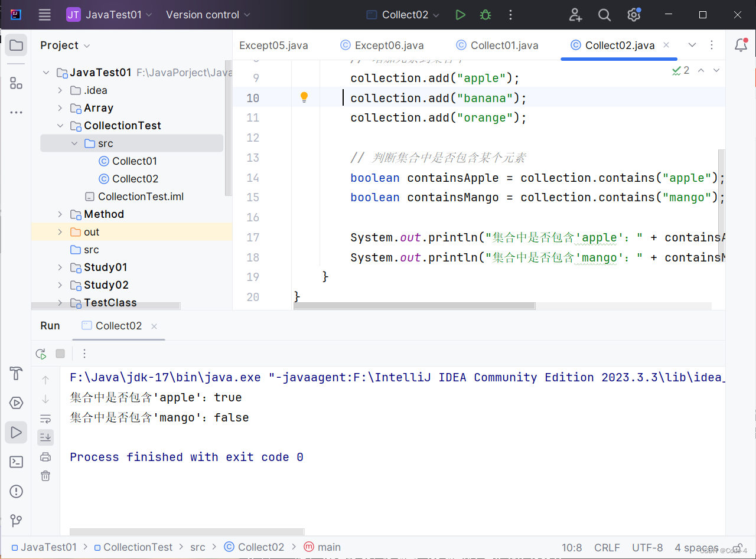Click the main method breadcrumb
This screenshot has height=559, width=756.
point(322,547)
